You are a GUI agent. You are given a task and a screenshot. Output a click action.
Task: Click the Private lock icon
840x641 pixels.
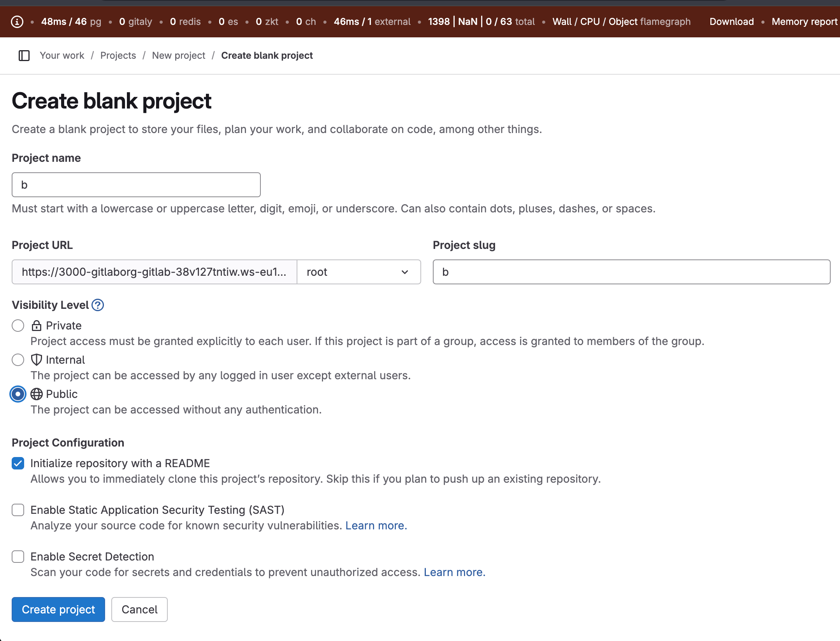[37, 326]
